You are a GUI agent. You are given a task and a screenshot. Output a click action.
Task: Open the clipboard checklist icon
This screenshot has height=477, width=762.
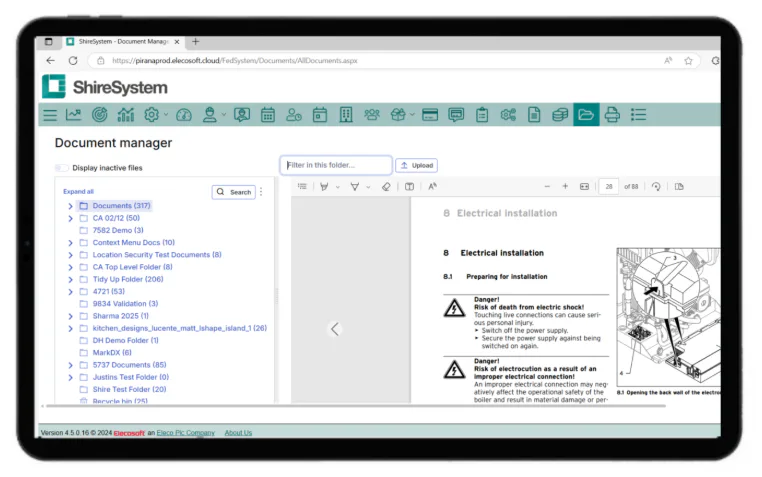(x=482, y=115)
